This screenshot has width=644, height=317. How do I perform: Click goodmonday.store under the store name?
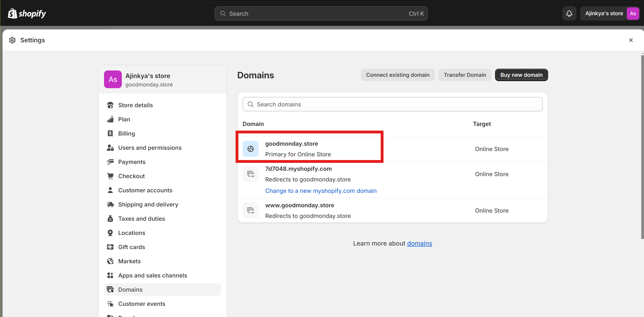pyautogui.click(x=149, y=85)
